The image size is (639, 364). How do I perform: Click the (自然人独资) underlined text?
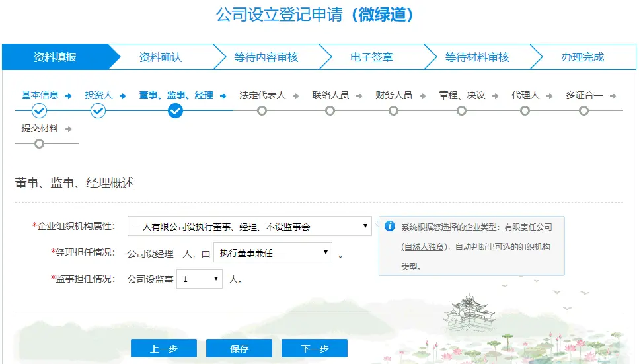point(424,246)
